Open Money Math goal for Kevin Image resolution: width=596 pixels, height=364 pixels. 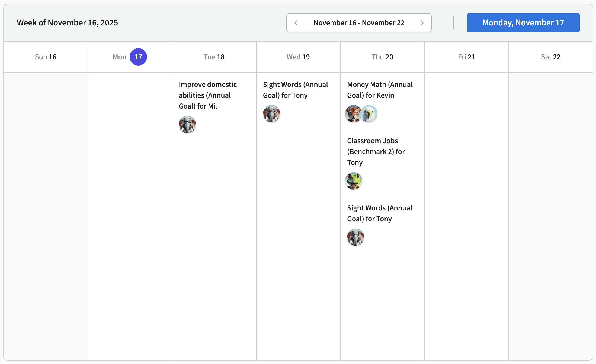click(380, 90)
